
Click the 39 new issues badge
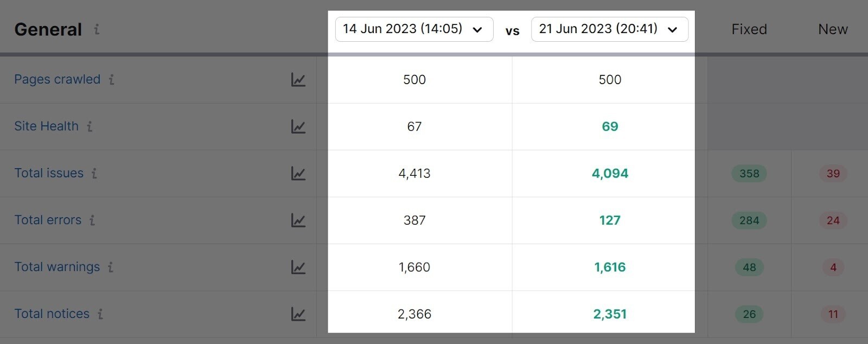point(834,174)
